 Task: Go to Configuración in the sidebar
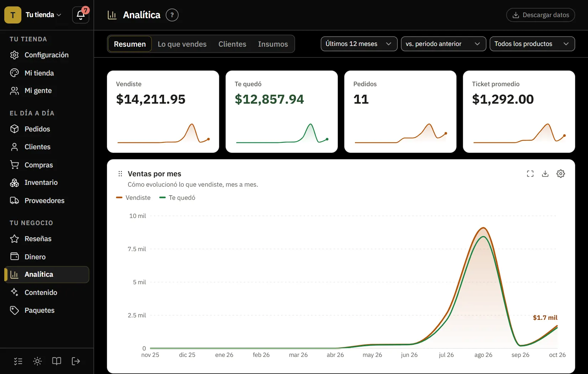[47, 55]
